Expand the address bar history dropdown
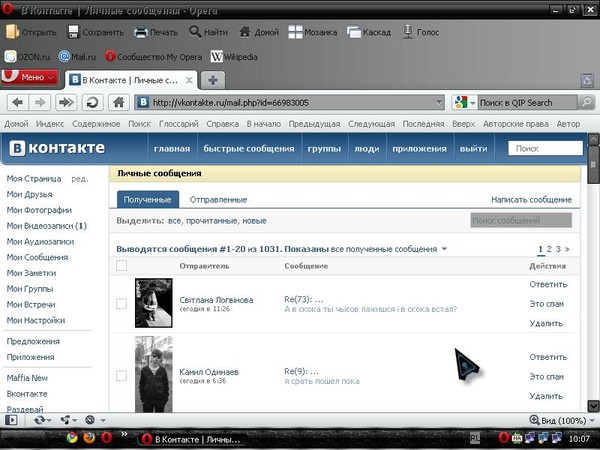The width and height of the screenshot is (600, 450). pos(439,102)
